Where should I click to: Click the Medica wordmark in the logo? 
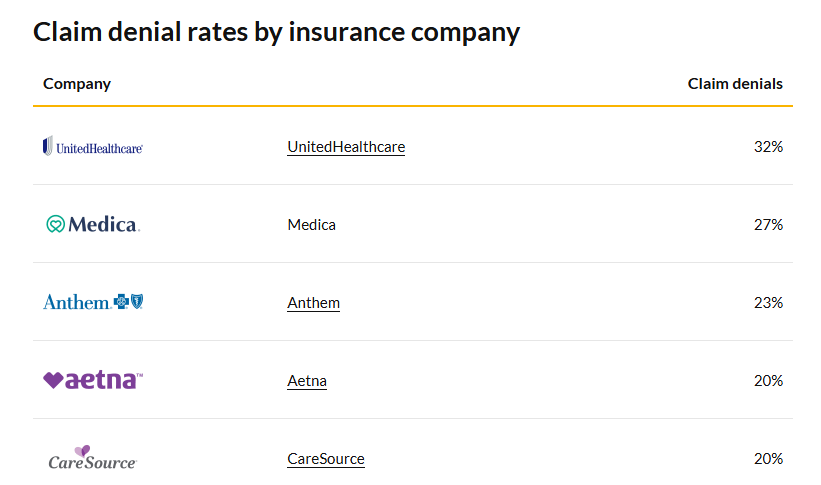(103, 225)
